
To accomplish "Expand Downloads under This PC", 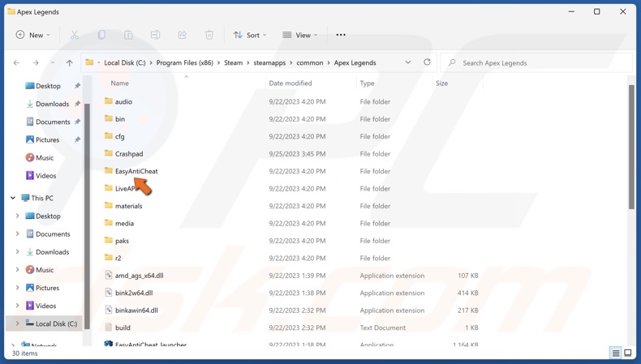I will coord(17,251).
